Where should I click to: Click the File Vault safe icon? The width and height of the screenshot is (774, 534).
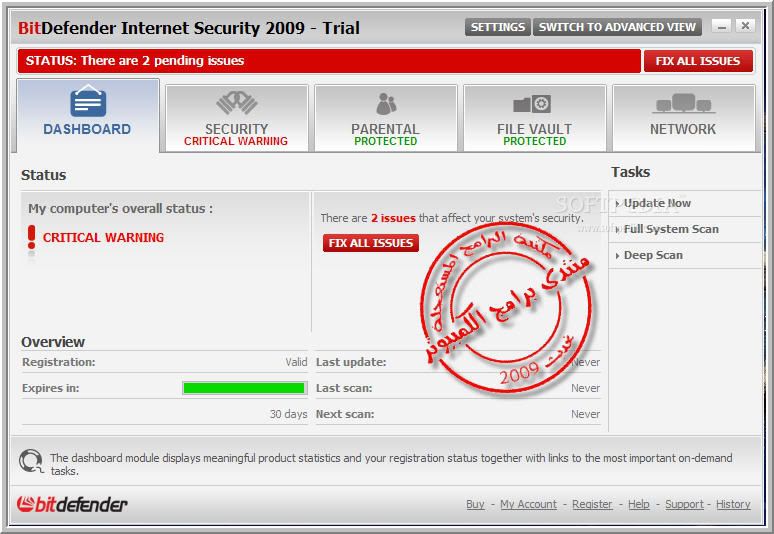click(x=532, y=104)
